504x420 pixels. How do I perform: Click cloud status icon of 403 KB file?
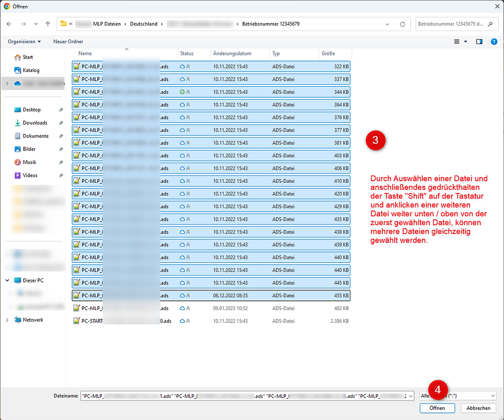tap(182, 156)
